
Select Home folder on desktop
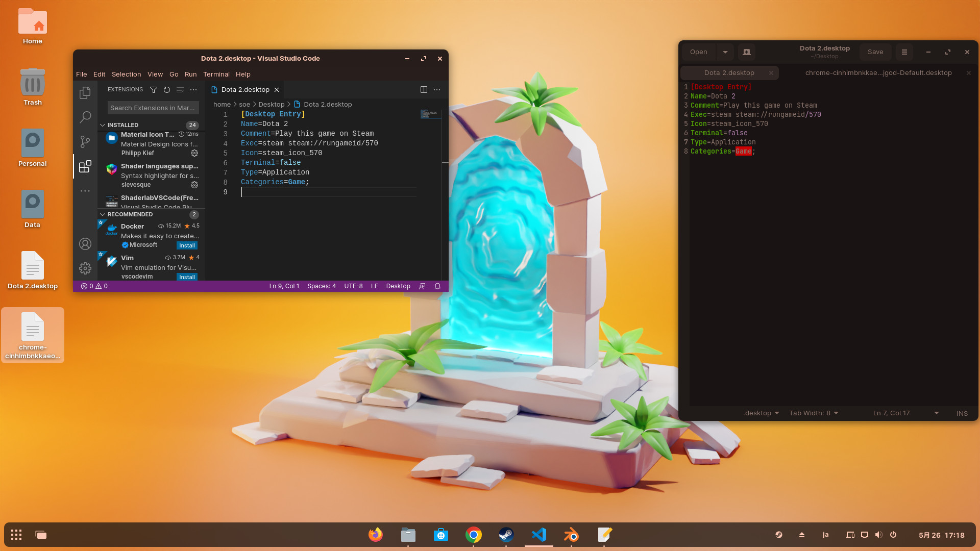(33, 27)
